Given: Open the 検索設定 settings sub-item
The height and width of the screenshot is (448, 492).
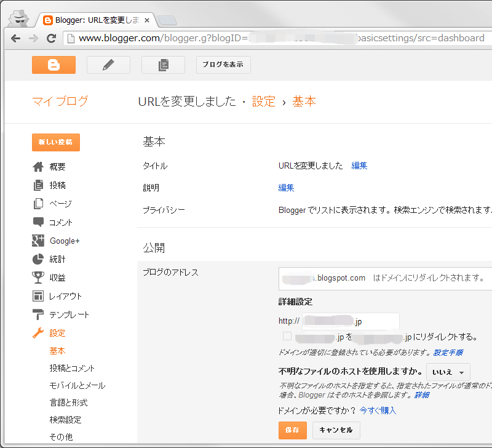Looking at the screenshot, I should (65, 420).
